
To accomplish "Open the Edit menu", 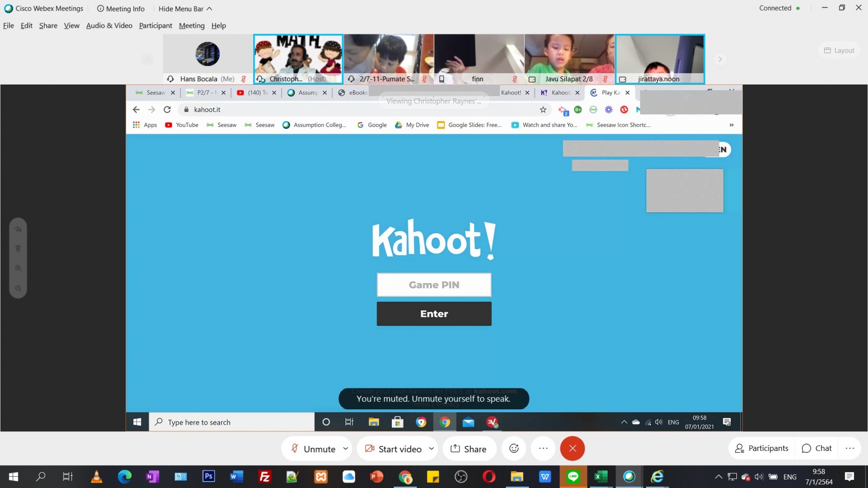I will [x=26, y=26].
